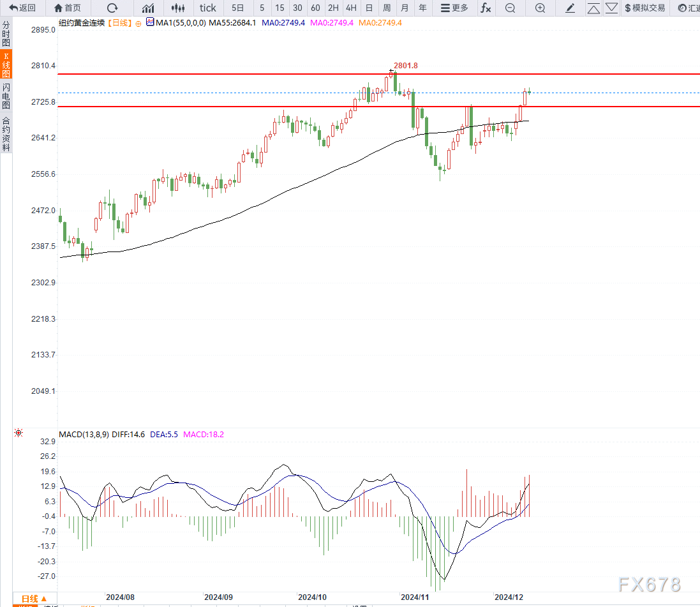Zoom in the chart with plus magnifier
Screen dimensions: 700x607
(x=540, y=8)
